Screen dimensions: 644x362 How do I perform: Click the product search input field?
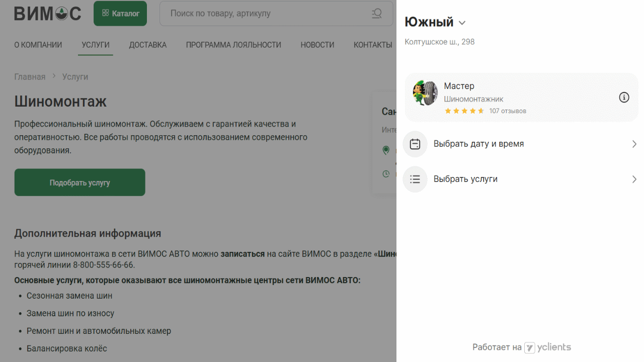click(x=267, y=14)
